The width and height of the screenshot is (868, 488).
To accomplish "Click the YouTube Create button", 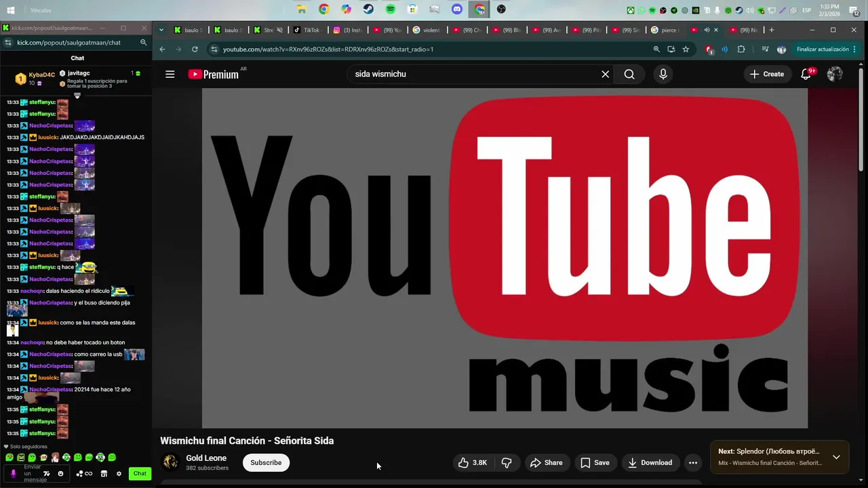I will (x=767, y=75).
